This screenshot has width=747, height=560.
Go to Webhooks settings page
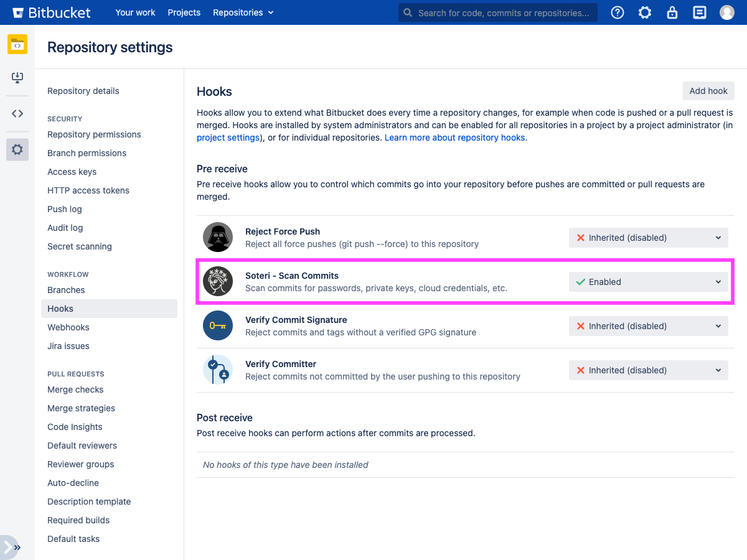point(68,327)
